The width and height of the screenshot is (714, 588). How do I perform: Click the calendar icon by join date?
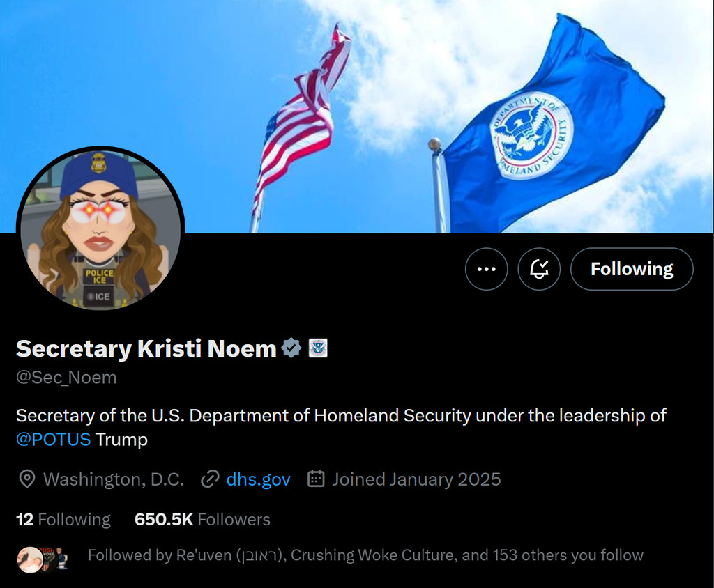click(316, 479)
